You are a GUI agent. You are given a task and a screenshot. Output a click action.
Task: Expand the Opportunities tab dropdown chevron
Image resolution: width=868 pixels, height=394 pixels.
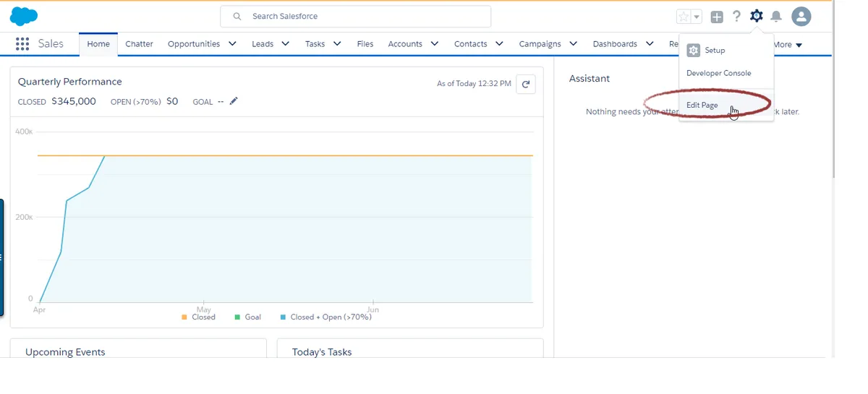(232, 44)
